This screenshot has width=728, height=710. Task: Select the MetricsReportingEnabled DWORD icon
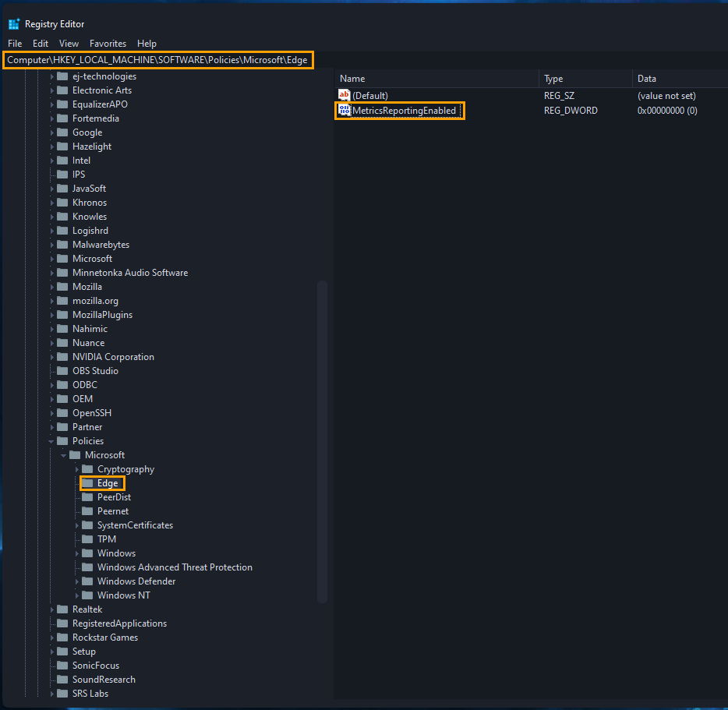344,111
